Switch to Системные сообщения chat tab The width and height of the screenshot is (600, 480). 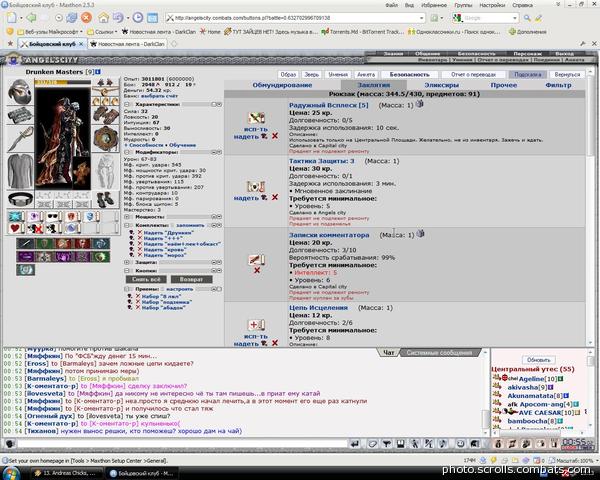pyautogui.click(x=439, y=353)
